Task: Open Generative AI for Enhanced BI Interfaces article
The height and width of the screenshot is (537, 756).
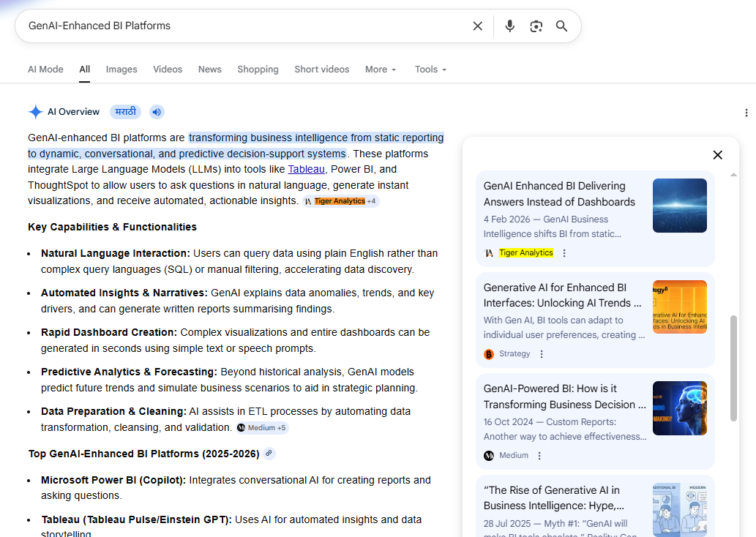Action: tap(562, 295)
